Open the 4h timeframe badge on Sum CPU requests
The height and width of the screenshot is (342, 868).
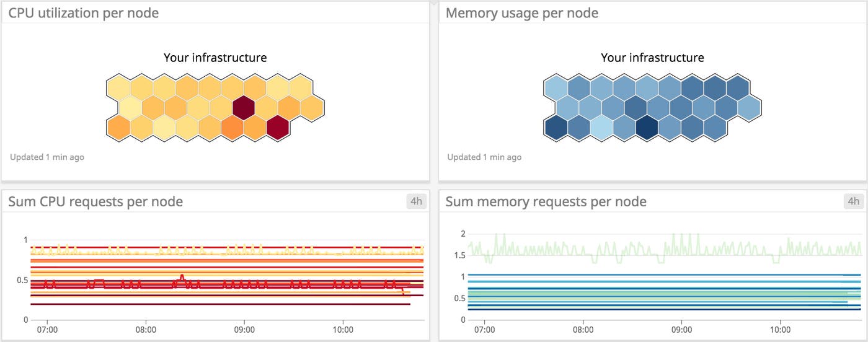click(x=417, y=201)
